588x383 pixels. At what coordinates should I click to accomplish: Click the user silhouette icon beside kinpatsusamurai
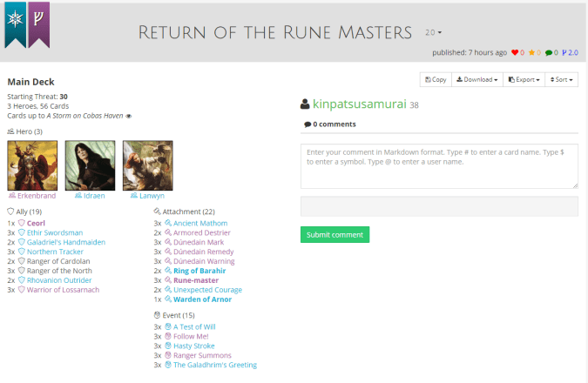[305, 104]
